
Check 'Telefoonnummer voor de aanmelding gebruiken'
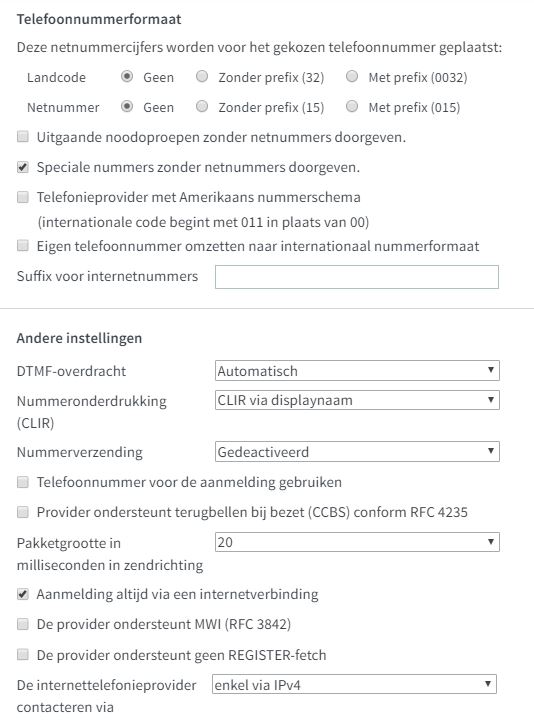pyautogui.click(x=23, y=482)
